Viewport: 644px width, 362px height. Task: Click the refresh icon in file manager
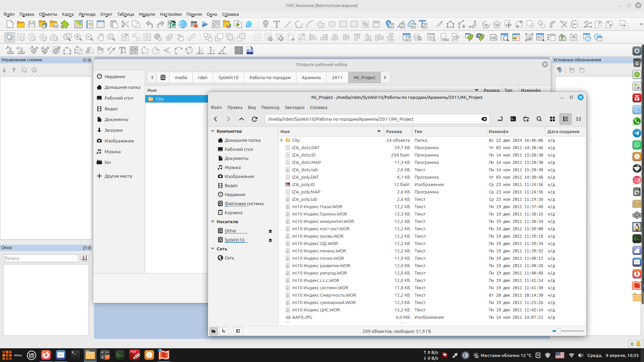point(255,119)
